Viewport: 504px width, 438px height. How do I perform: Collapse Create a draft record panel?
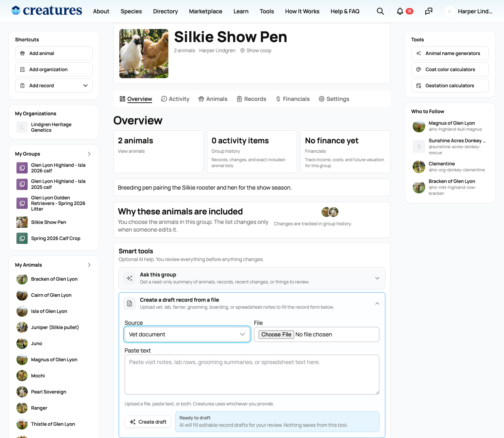[x=377, y=303]
